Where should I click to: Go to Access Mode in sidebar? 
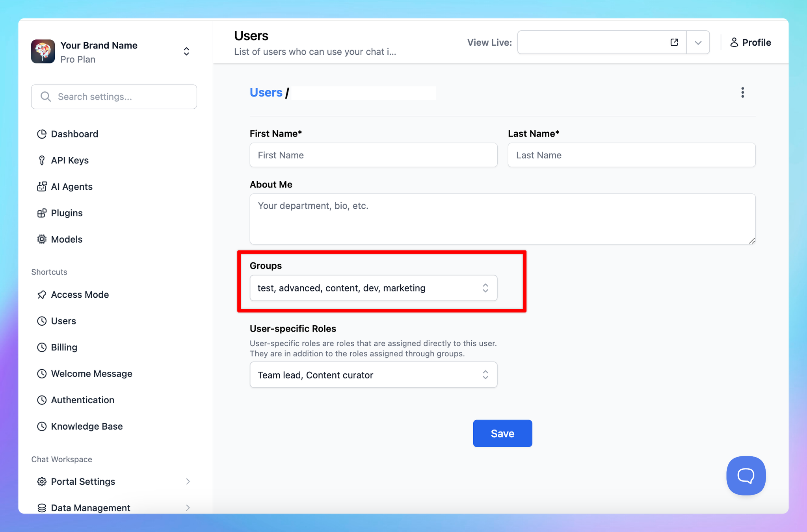(80, 295)
